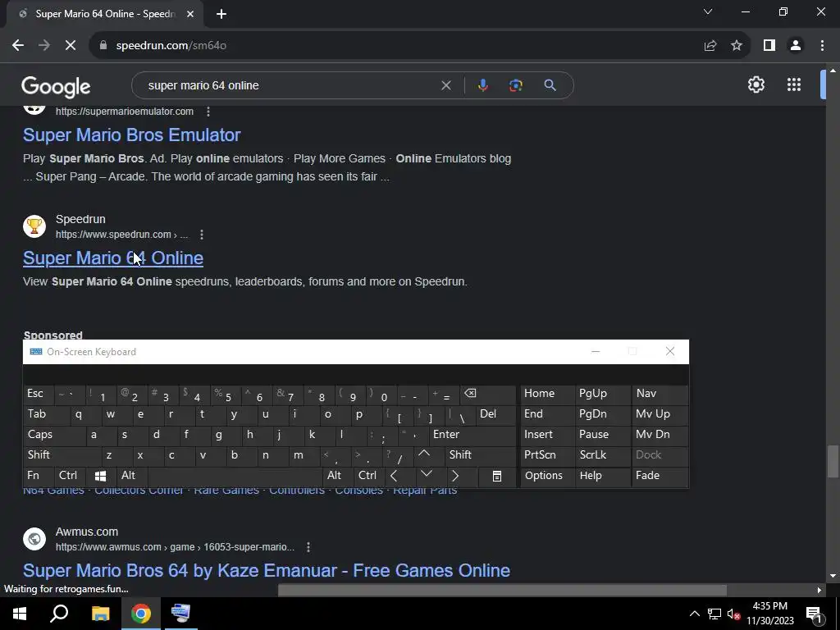Viewport: 840px width, 630px height.
Task: Open the Chrome tab search chevron
Action: coord(708,11)
